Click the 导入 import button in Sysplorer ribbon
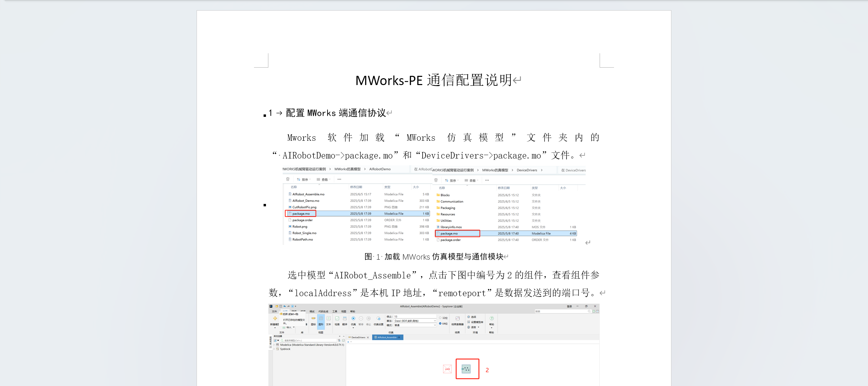The height and width of the screenshot is (386, 868). [289, 327]
